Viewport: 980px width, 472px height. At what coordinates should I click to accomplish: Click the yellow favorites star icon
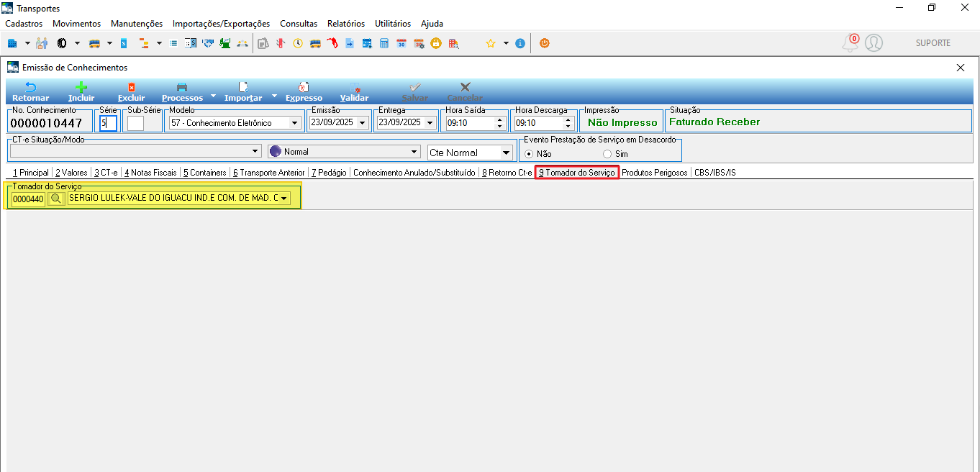491,43
